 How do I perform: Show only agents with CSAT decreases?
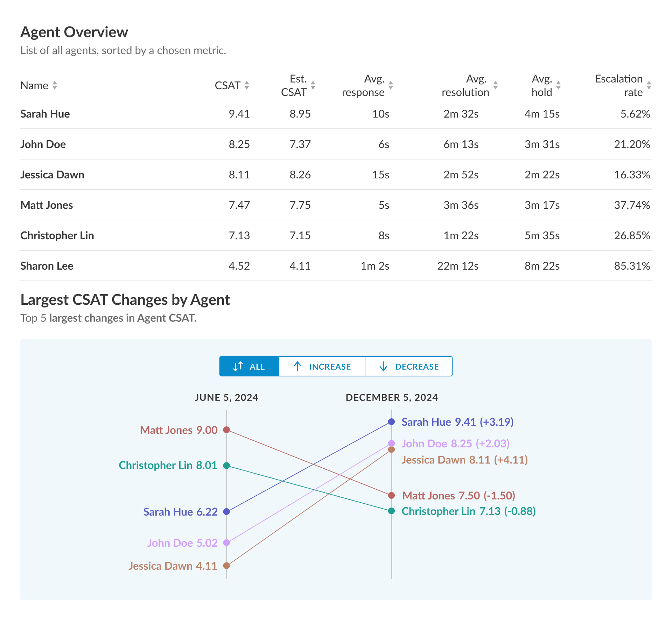(408, 366)
